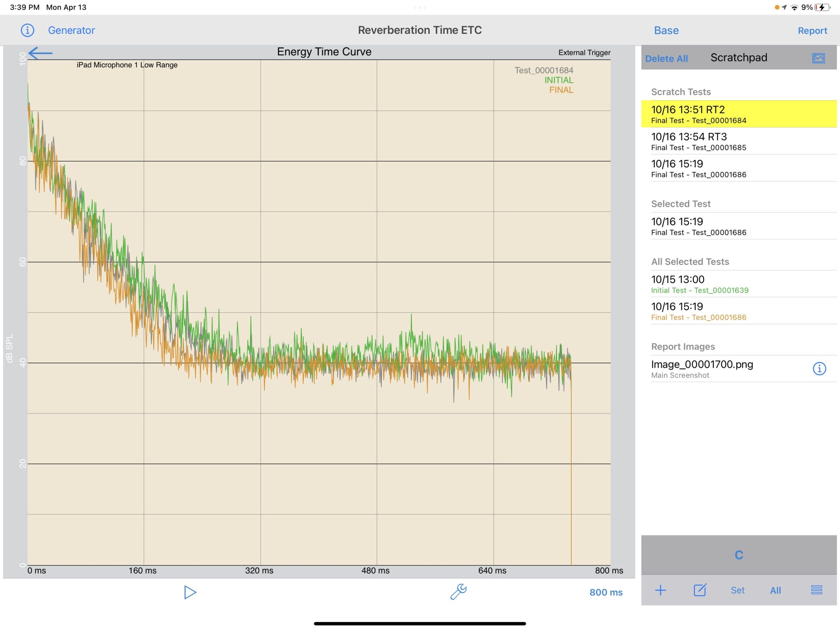Open info for Image_00001700.png
840x630 pixels.
pos(819,369)
